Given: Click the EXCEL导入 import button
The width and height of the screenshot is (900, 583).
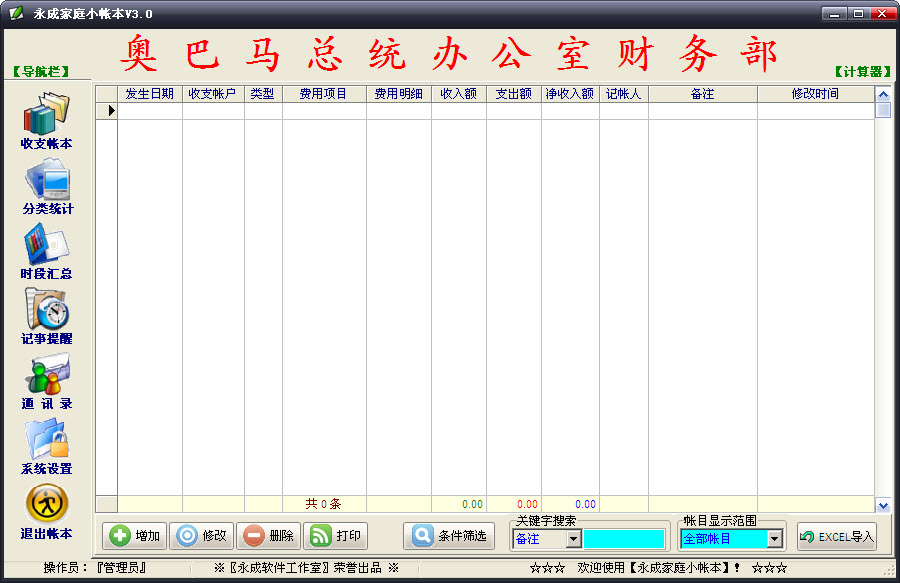Looking at the screenshot, I should [x=837, y=537].
